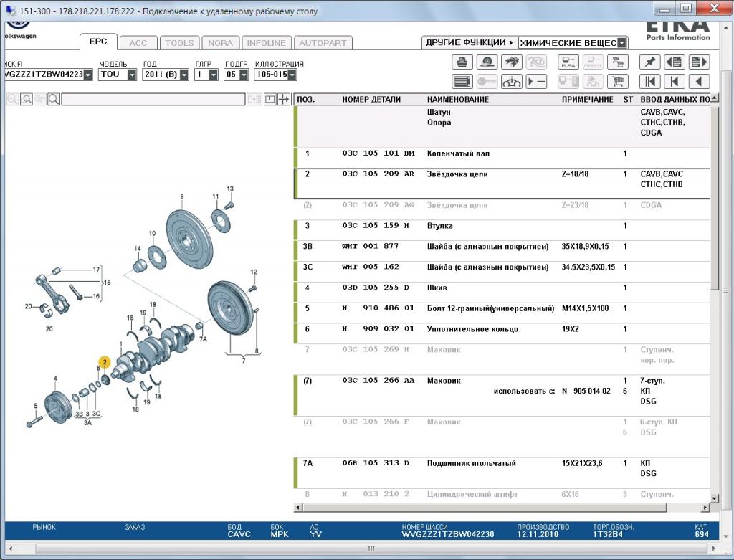
Task: Click the disc data-carrier icon
Action: pyautogui.click(x=487, y=62)
